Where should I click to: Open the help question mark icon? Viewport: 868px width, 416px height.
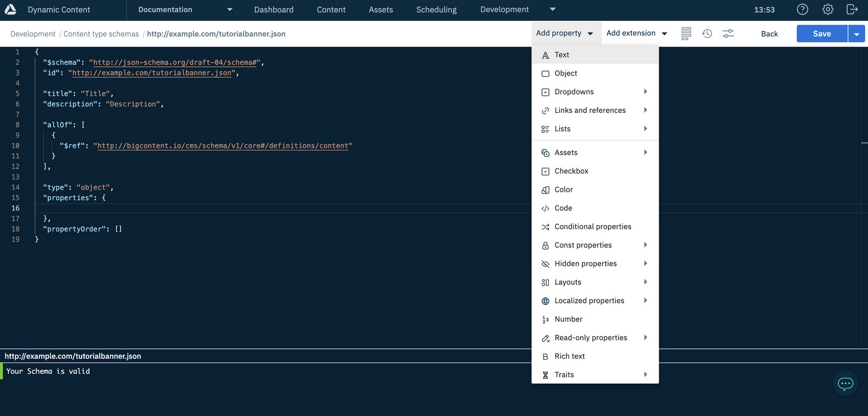click(x=802, y=9)
